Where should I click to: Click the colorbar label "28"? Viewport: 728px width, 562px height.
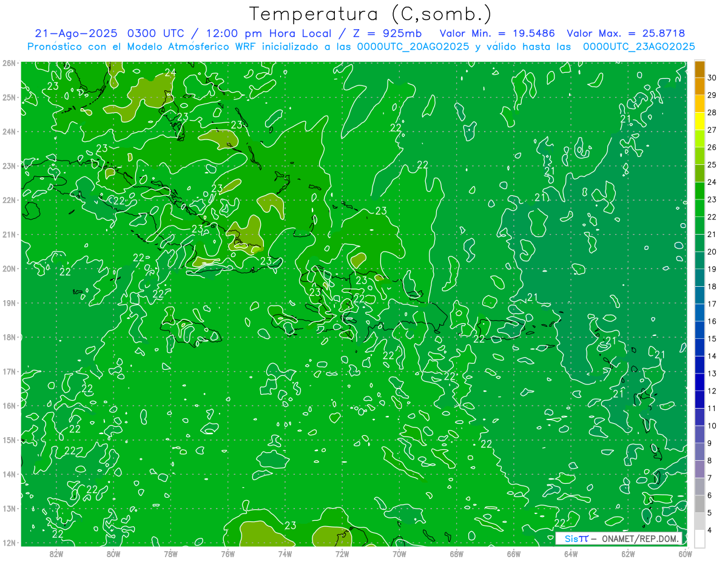tap(712, 112)
